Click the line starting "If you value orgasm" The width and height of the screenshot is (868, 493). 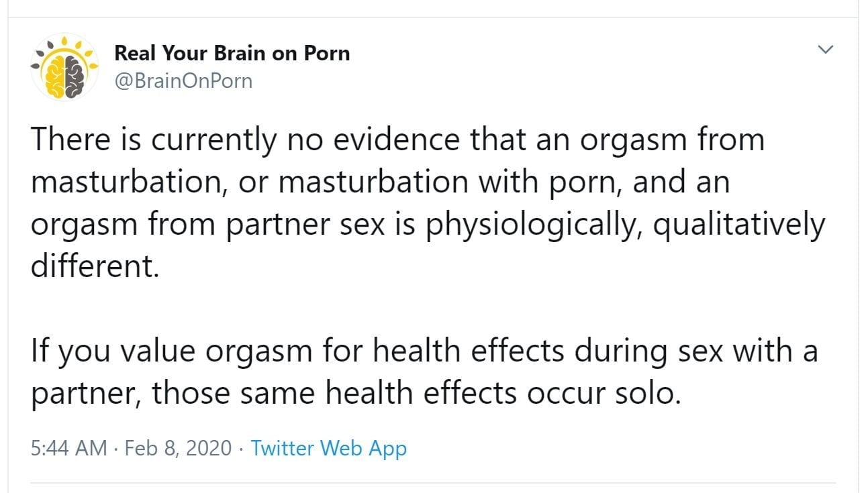[x=424, y=351]
